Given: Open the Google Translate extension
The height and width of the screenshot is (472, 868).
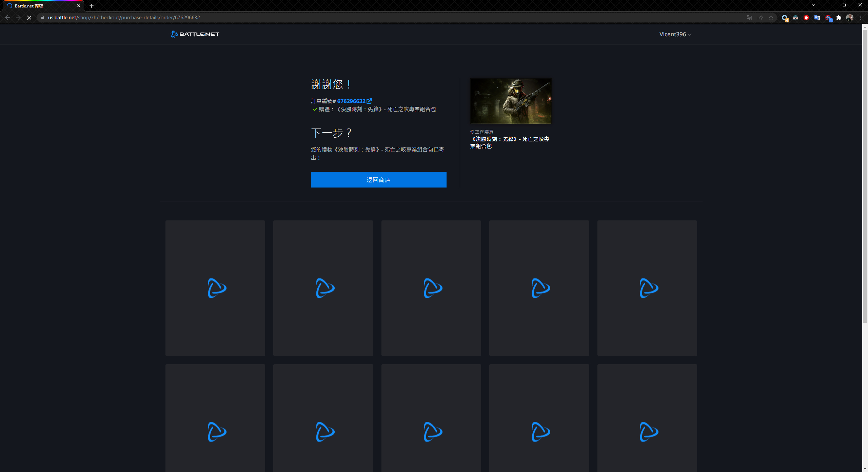Looking at the screenshot, I should (817, 18).
